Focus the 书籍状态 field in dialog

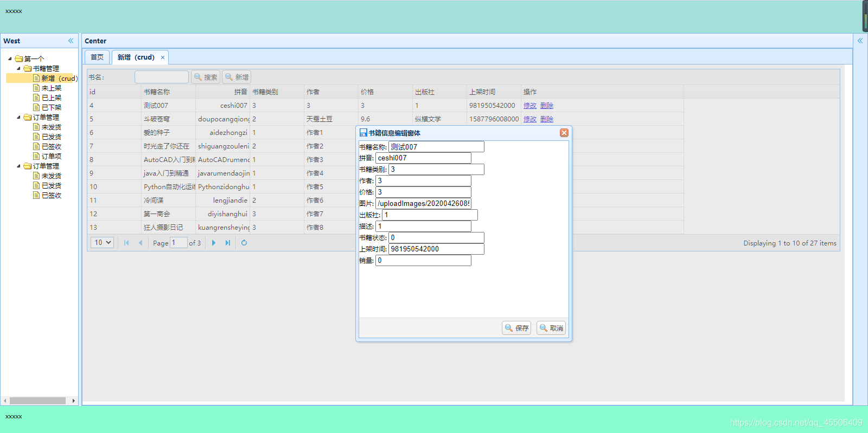[x=436, y=238]
